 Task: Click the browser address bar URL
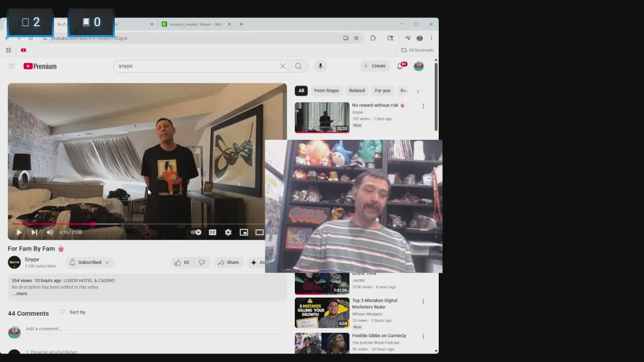click(89, 38)
